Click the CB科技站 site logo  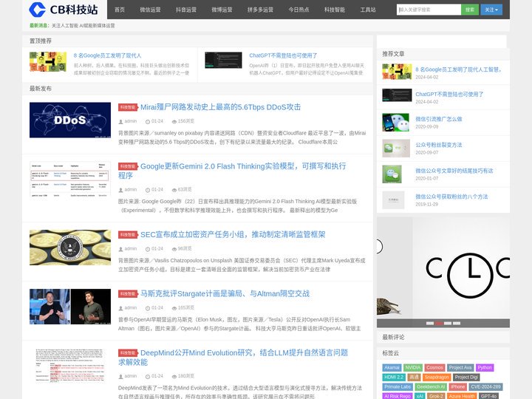[64, 10]
